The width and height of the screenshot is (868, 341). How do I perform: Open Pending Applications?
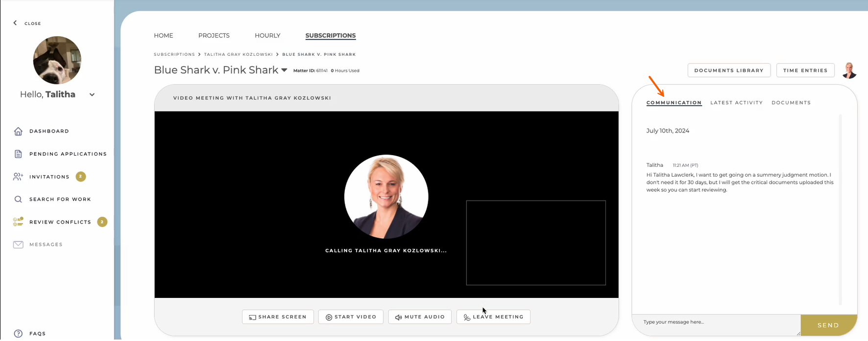(68, 154)
